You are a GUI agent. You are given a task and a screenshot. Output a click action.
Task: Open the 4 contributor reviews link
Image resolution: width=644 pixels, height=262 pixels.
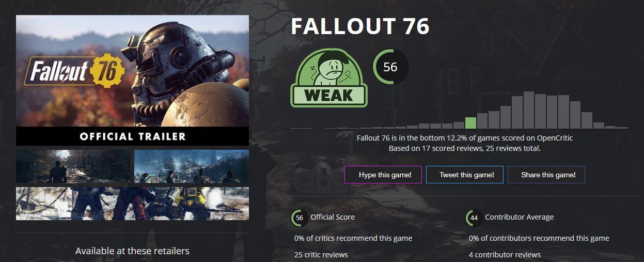pos(505,255)
